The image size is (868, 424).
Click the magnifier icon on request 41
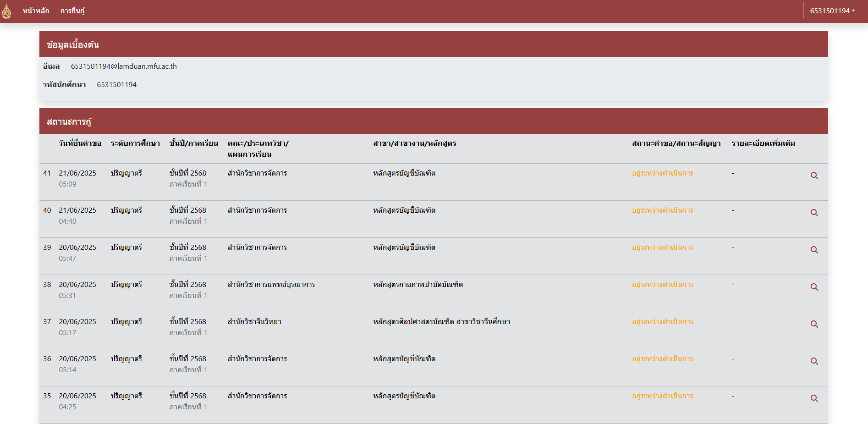(814, 175)
